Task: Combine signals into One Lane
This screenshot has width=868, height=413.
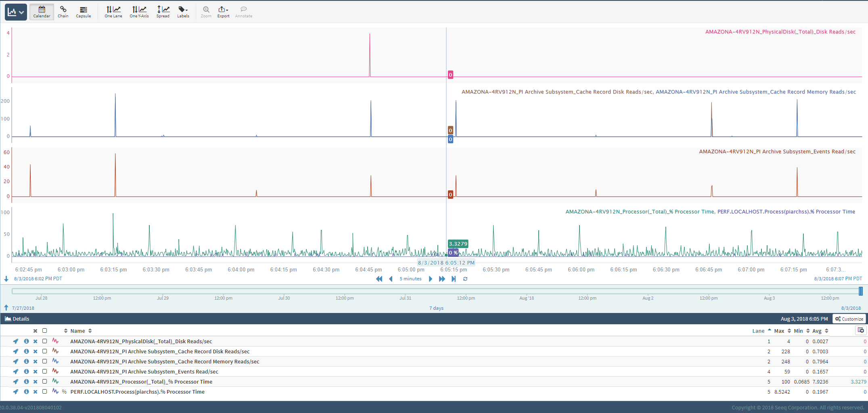Action: point(113,12)
